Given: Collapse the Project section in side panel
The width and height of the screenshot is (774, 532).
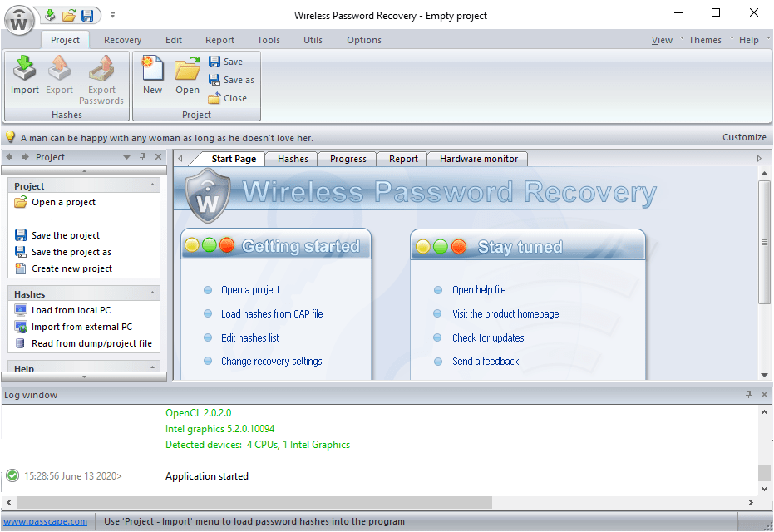Looking at the screenshot, I should point(152,185).
